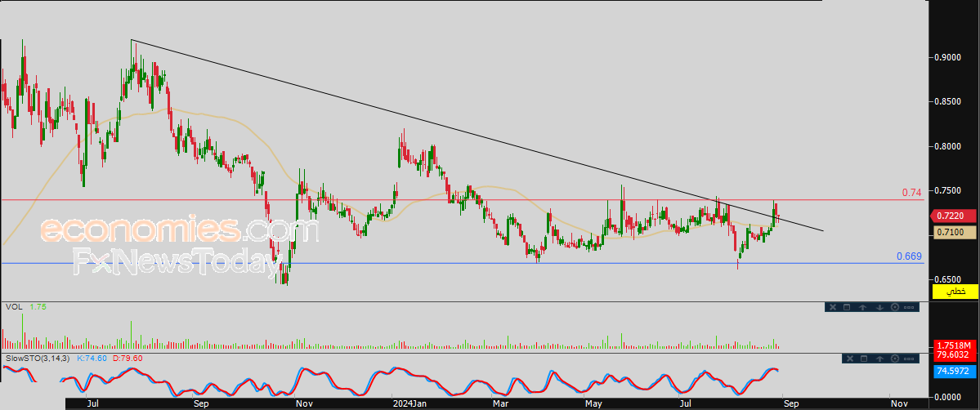
Task: Select the 0.7220 current price tag
Action: click(953, 216)
